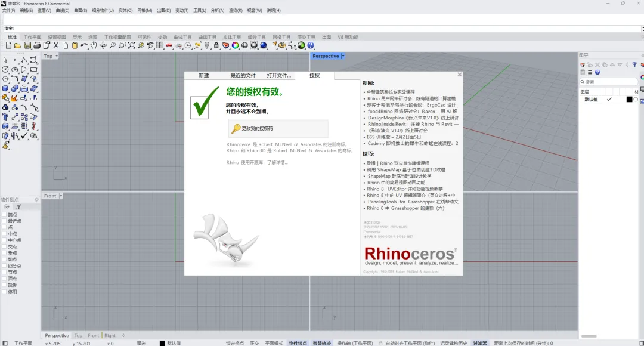Viewport: 644px width, 346px height.
Task: Check the 垂点 osnap checkbox
Action: [5, 253]
